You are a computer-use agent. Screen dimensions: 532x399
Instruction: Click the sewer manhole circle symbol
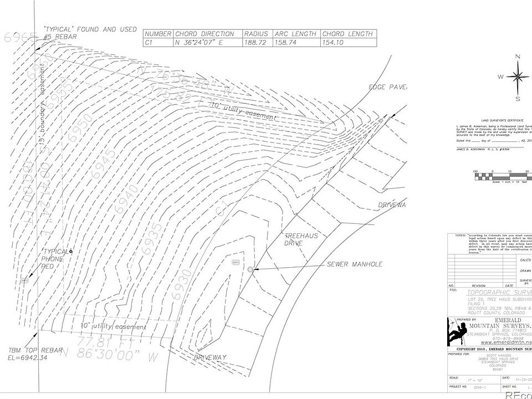[x=250, y=269]
